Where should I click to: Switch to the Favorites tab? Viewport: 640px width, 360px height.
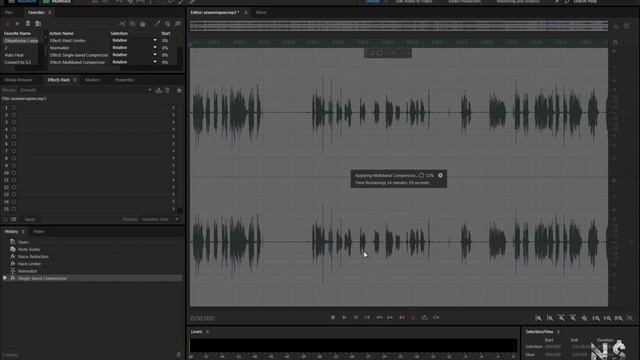point(36,13)
